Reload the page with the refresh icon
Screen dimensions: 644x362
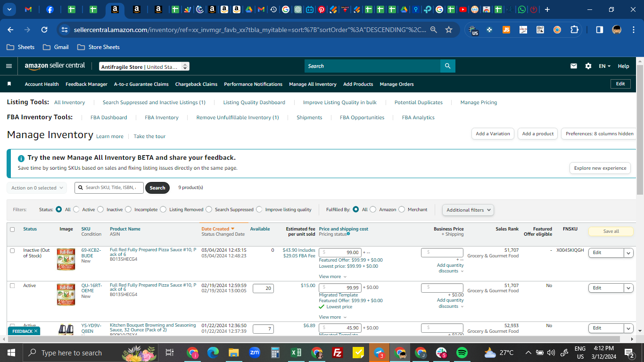(44, 30)
